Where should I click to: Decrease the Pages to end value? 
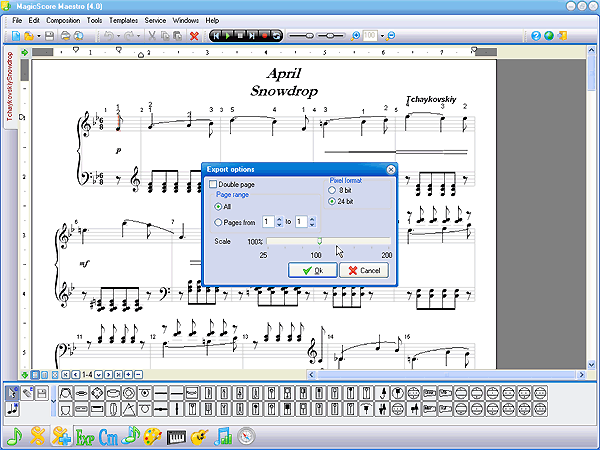tap(312, 225)
